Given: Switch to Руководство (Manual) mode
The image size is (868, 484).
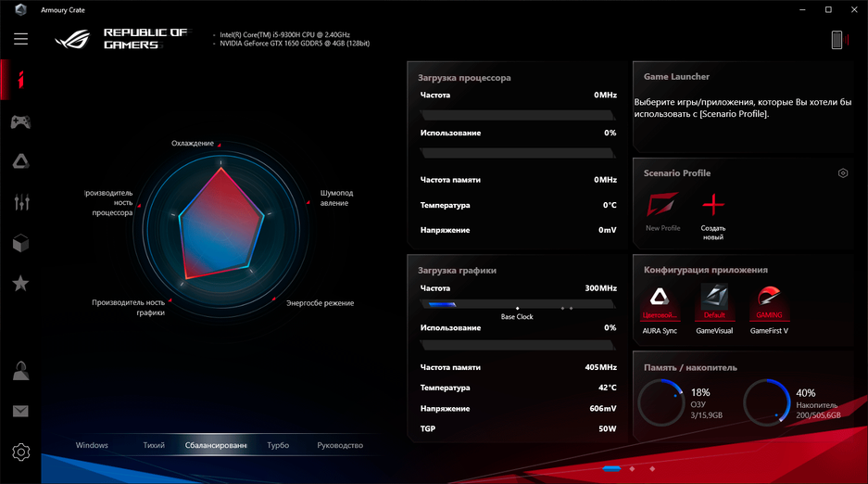Looking at the screenshot, I should pos(340,445).
